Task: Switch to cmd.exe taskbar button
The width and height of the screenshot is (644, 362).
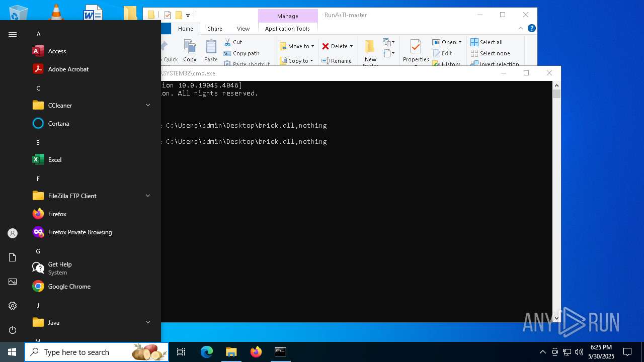Action: 280,352
